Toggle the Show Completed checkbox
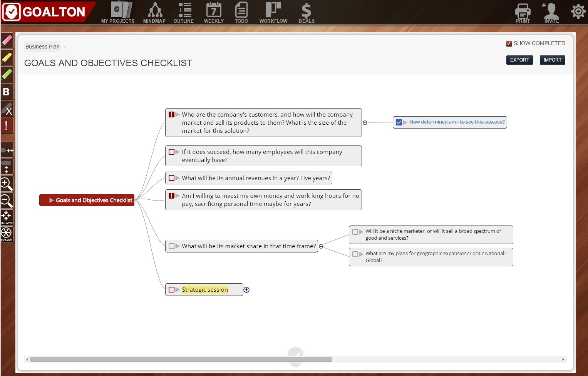This screenshot has width=588, height=376. point(509,43)
